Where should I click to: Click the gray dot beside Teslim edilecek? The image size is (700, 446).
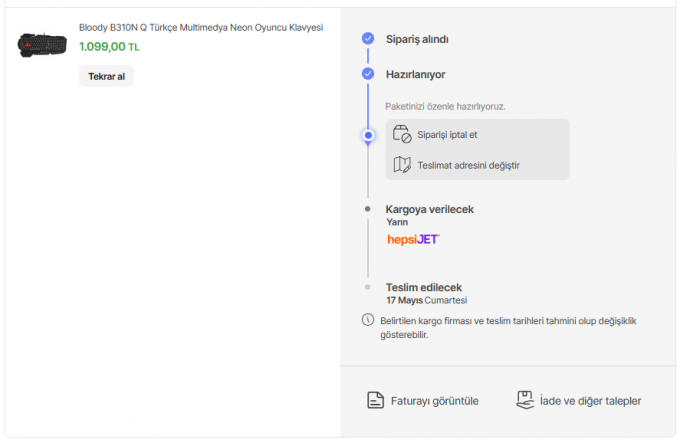(368, 287)
